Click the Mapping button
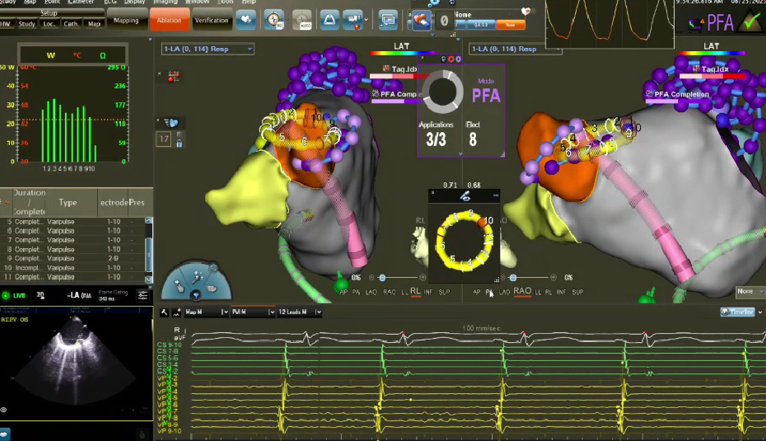This screenshot has width=766, height=441. [126, 20]
